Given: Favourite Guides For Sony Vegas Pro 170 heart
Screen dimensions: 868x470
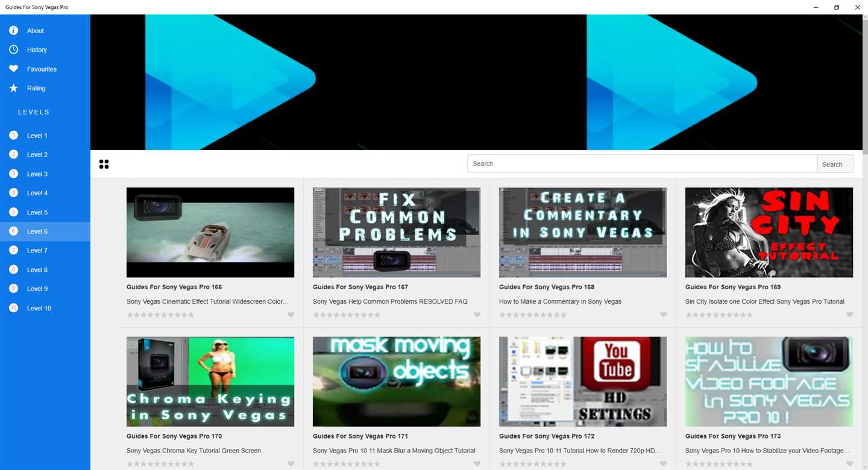Looking at the screenshot, I should (x=291, y=464).
